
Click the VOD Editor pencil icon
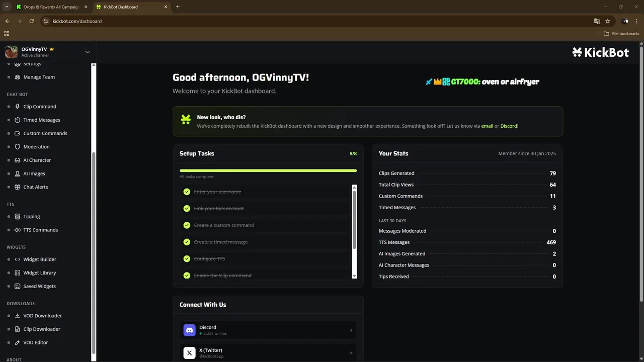click(18, 342)
